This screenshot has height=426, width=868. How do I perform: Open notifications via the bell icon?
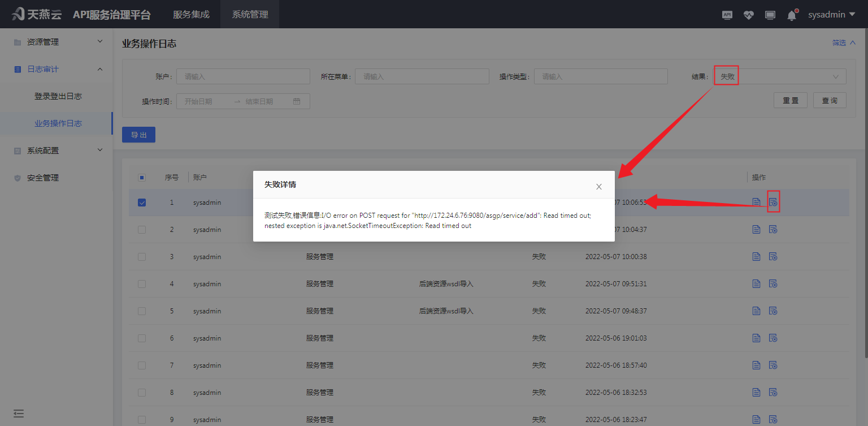tap(791, 15)
